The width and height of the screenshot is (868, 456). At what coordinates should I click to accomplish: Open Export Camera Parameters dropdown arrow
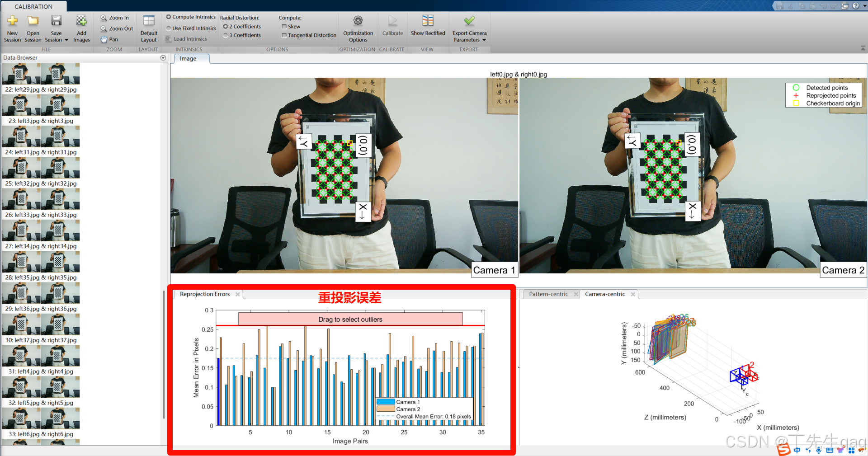point(484,40)
